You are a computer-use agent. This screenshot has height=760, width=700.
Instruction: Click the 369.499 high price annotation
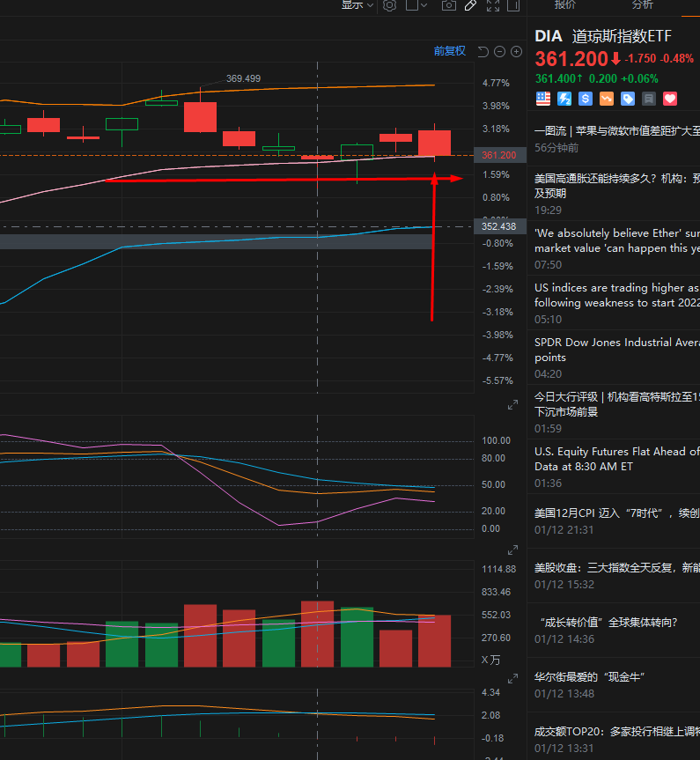tap(243, 78)
